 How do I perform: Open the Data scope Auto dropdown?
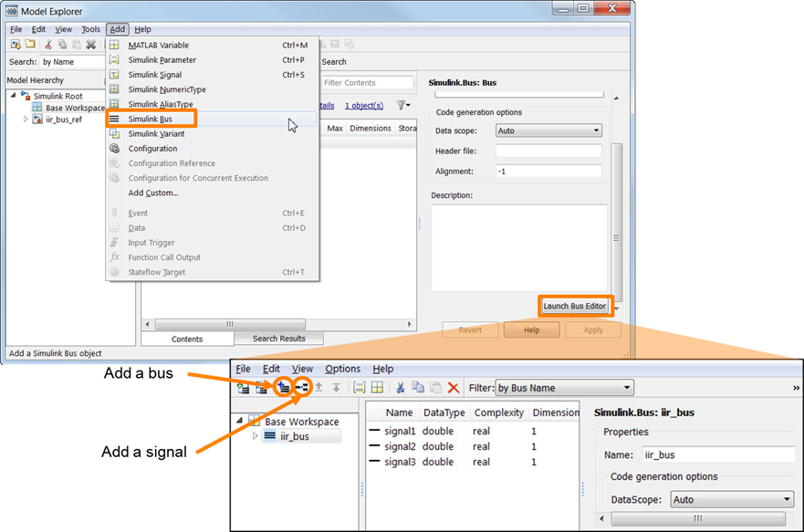point(548,130)
